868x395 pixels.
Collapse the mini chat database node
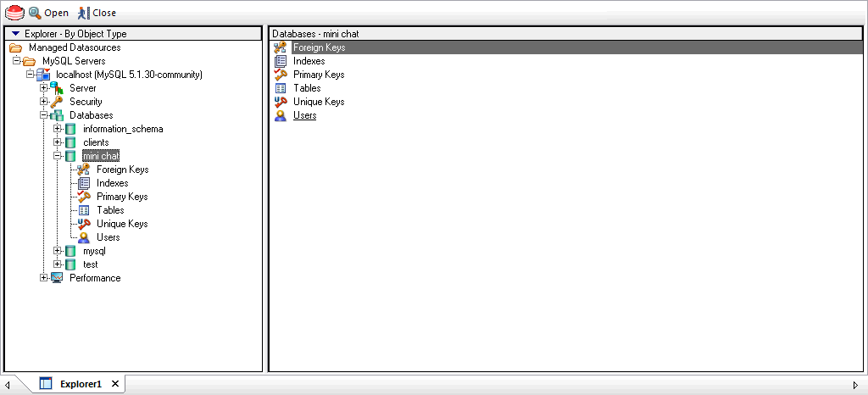point(58,156)
